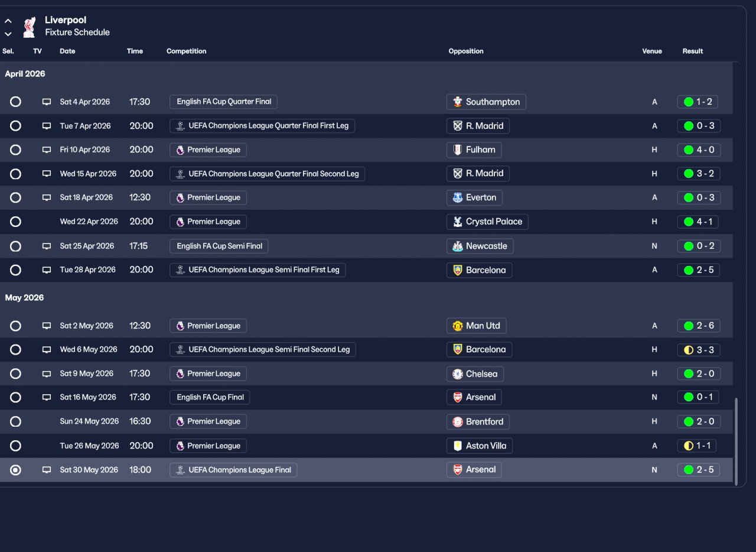Open R. Madrid in the 15 Apr row

[478, 174]
